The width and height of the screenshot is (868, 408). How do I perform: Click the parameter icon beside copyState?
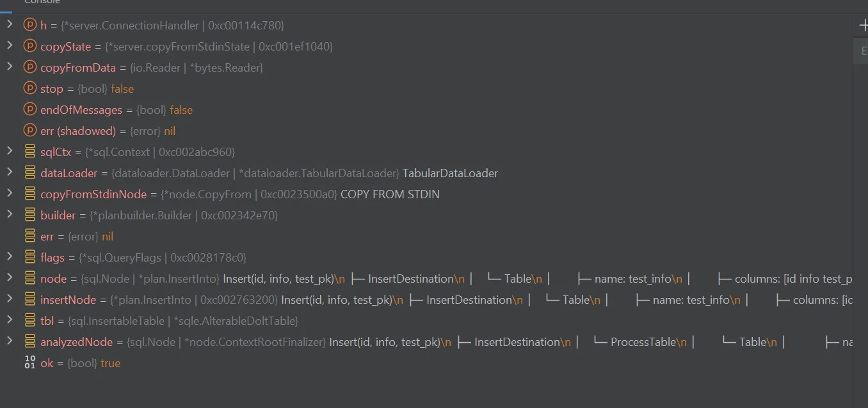coord(30,47)
